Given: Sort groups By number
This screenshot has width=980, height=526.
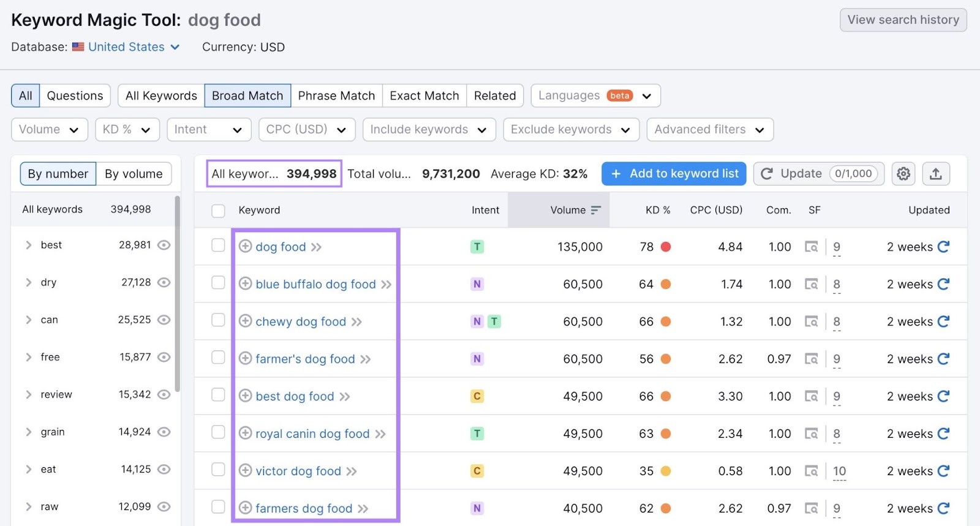Looking at the screenshot, I should (58, 174).
